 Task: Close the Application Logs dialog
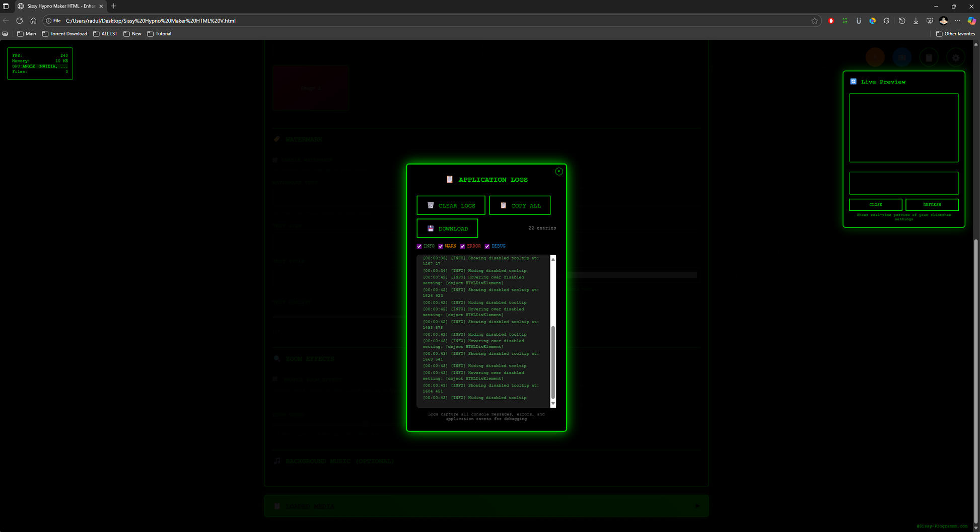click(558, 172)
